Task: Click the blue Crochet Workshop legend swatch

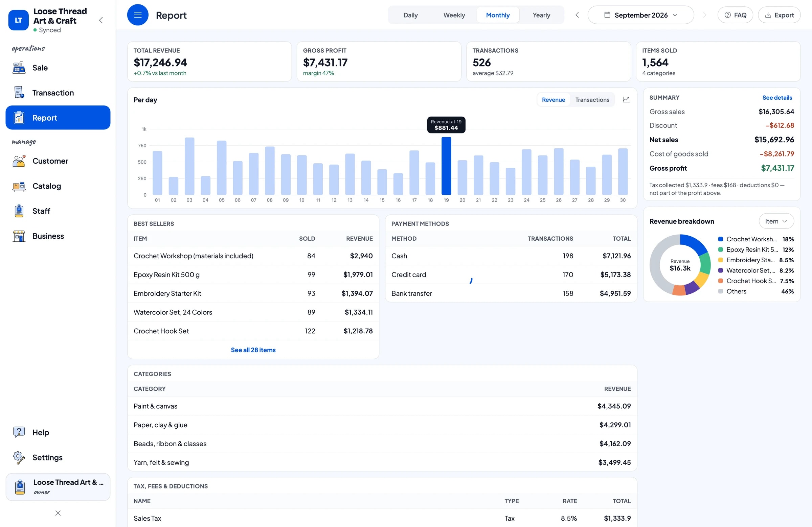Action: [x=721, y=239]
